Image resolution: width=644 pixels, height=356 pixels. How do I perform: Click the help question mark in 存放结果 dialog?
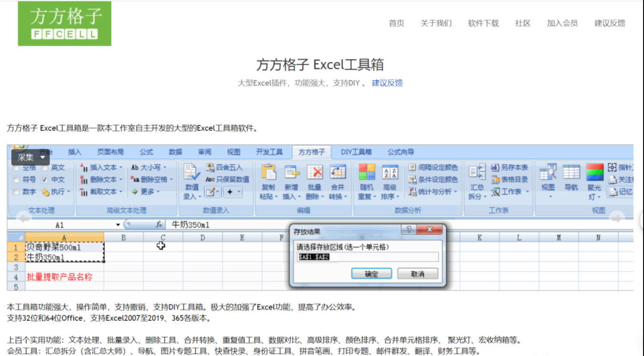pyautogui.click(x=408, y=230)
